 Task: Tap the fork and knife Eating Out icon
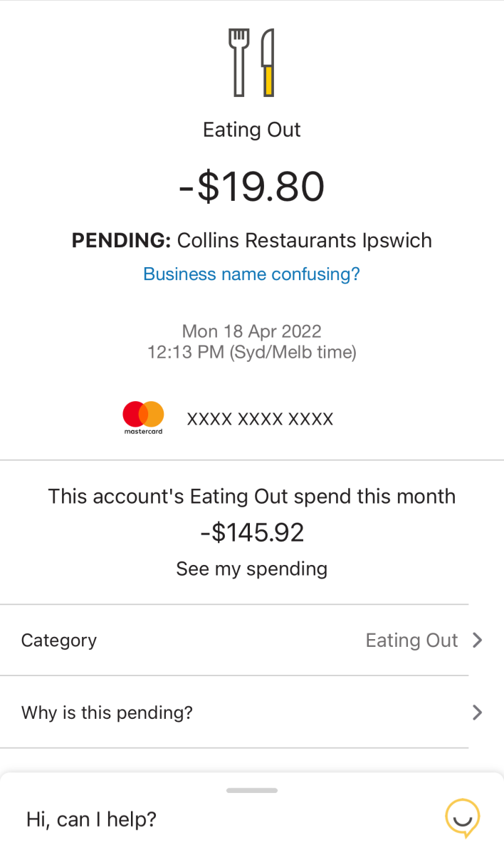[x=251, y=63]
